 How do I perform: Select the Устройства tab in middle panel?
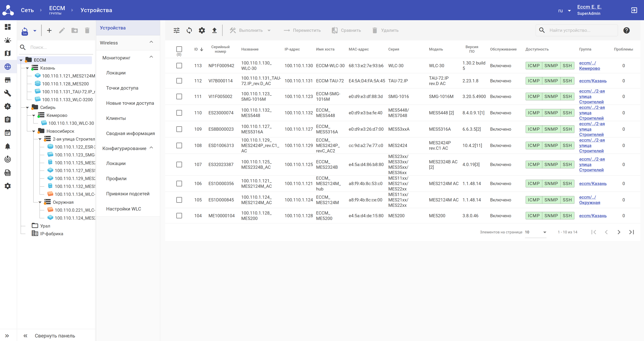(113, 28)
